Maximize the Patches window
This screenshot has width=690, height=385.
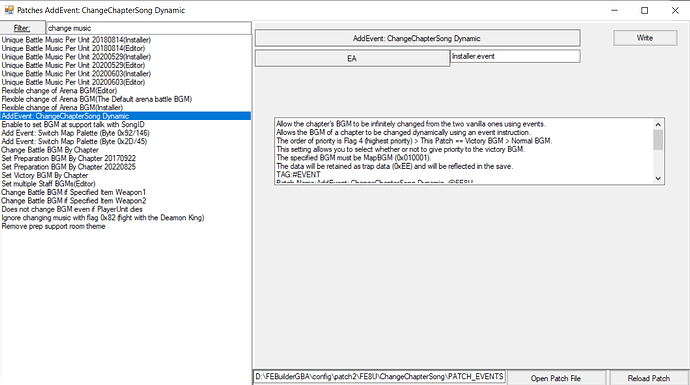[x=645, y=10]
